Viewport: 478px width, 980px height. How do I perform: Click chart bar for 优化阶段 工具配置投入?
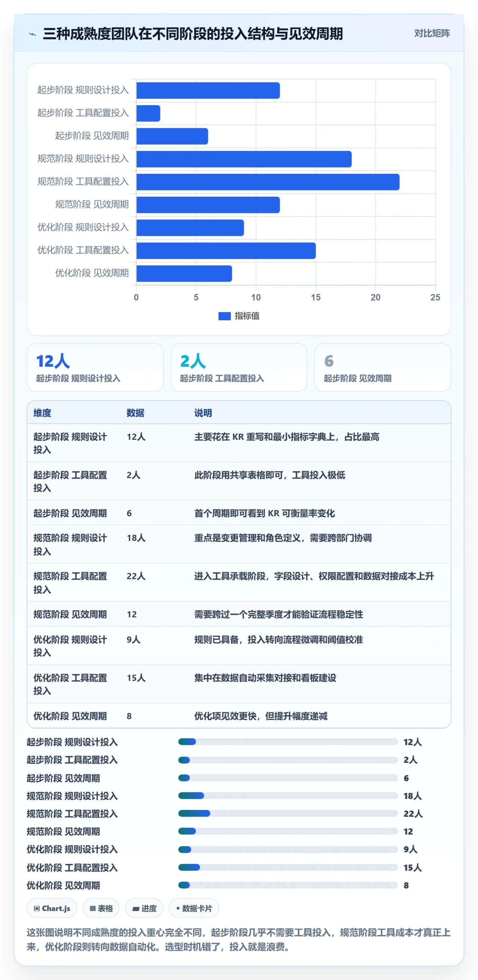[x=226, y=251]
